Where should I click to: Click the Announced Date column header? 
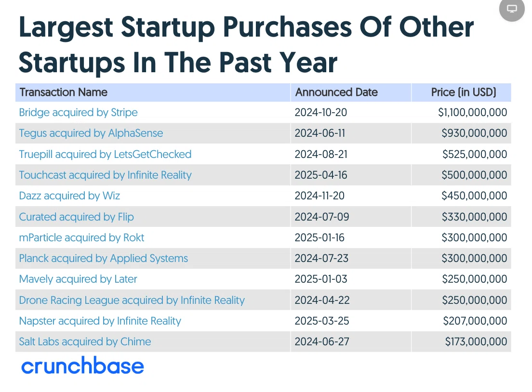[x=336, y=92]
